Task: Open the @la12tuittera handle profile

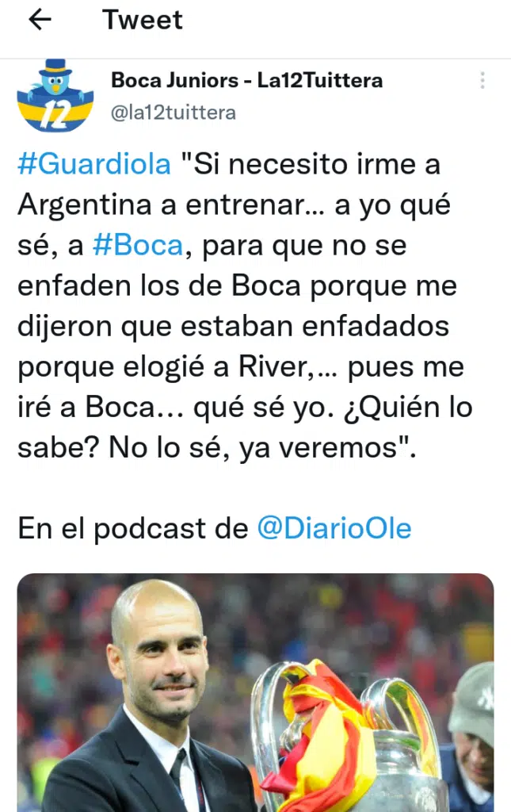Action: [x=174, y=113]
